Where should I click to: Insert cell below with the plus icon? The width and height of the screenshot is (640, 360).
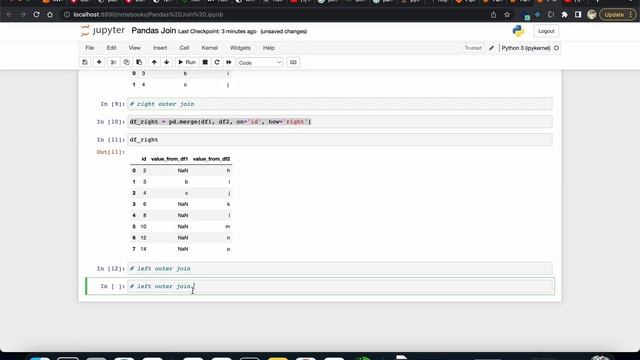(99, 62)
